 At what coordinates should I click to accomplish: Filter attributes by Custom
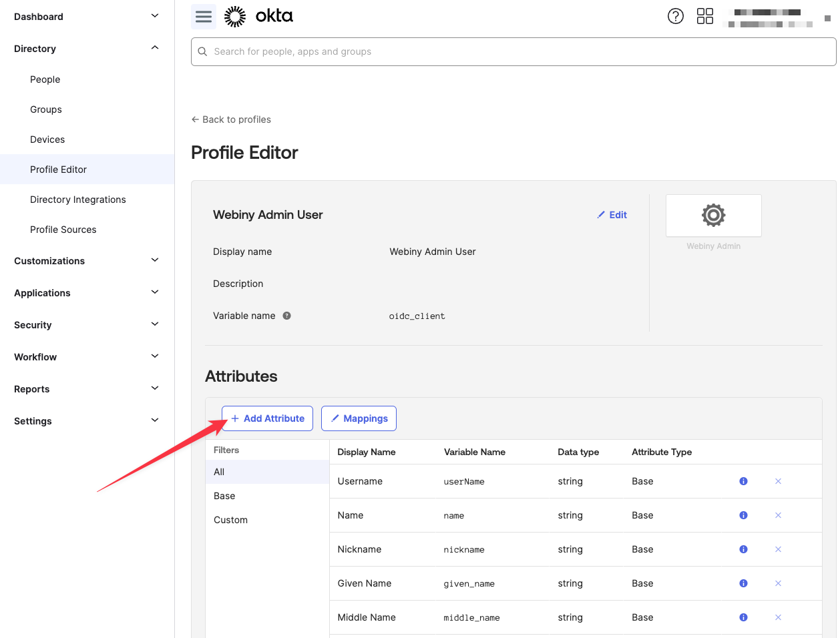point(230,520)
